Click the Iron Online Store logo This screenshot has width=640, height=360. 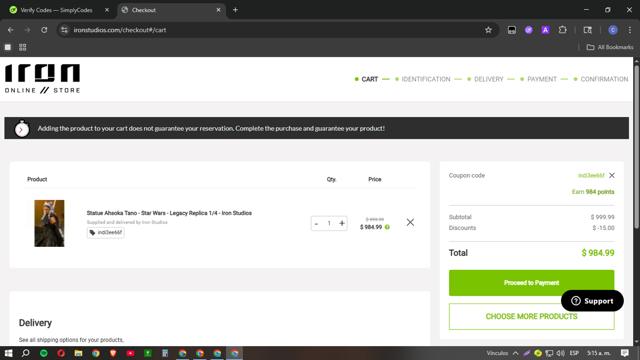coord(42,79)
